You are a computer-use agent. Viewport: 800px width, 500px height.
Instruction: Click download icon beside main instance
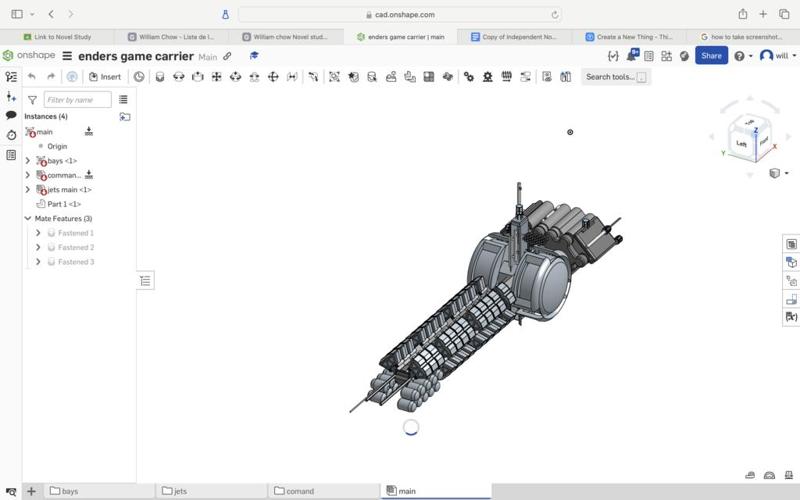89,132
